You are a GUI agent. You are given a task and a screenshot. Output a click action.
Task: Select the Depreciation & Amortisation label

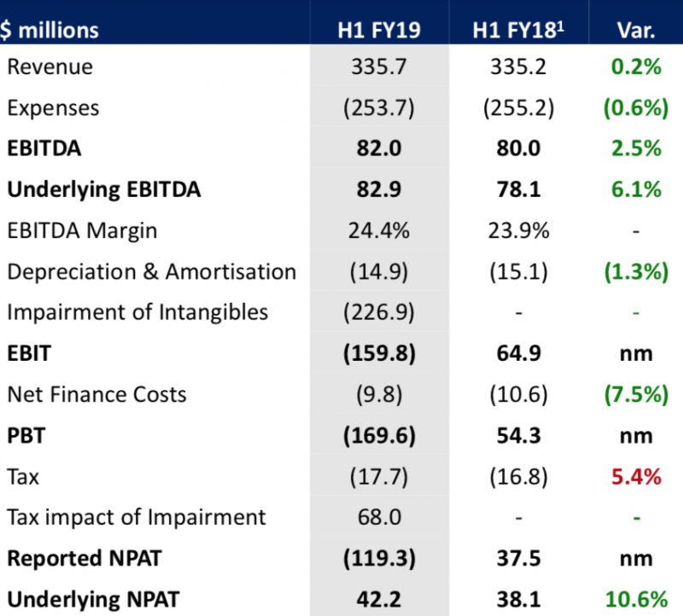(151, 271)
